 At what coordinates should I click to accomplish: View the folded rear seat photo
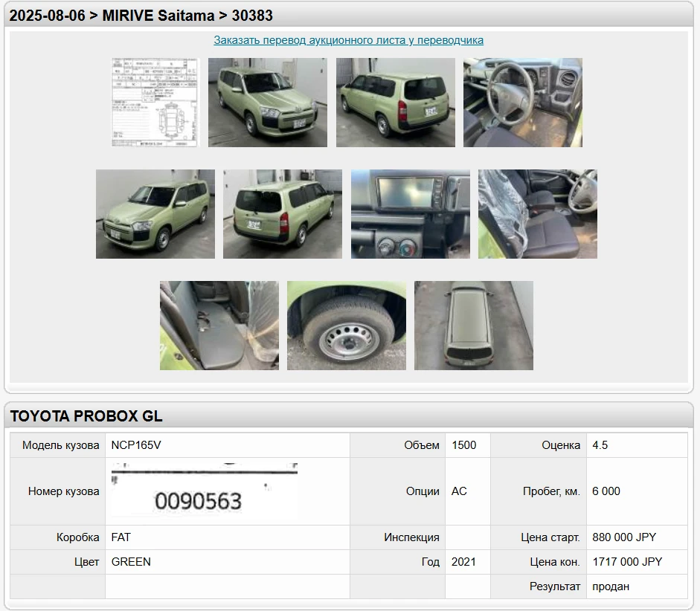(219, 326)
